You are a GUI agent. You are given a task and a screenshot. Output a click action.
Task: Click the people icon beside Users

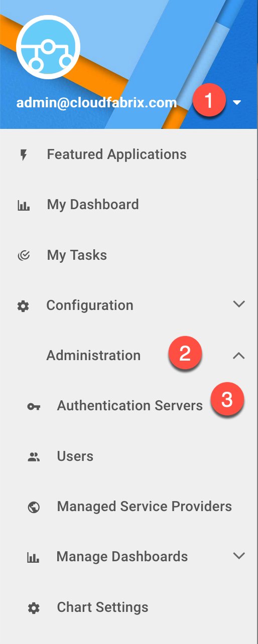[34, 456]
